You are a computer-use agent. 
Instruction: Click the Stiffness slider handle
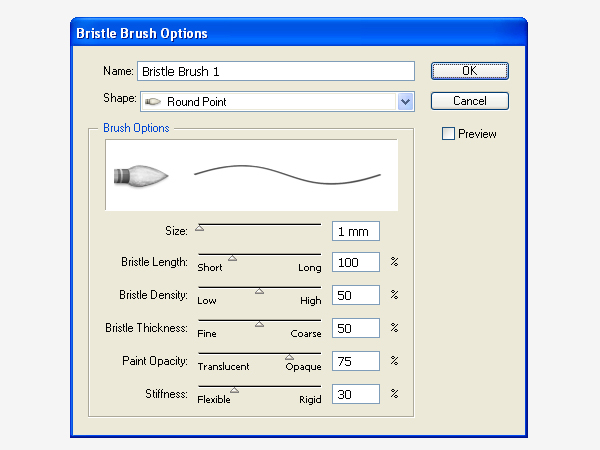pyautogui.click(x=235, y=390)
